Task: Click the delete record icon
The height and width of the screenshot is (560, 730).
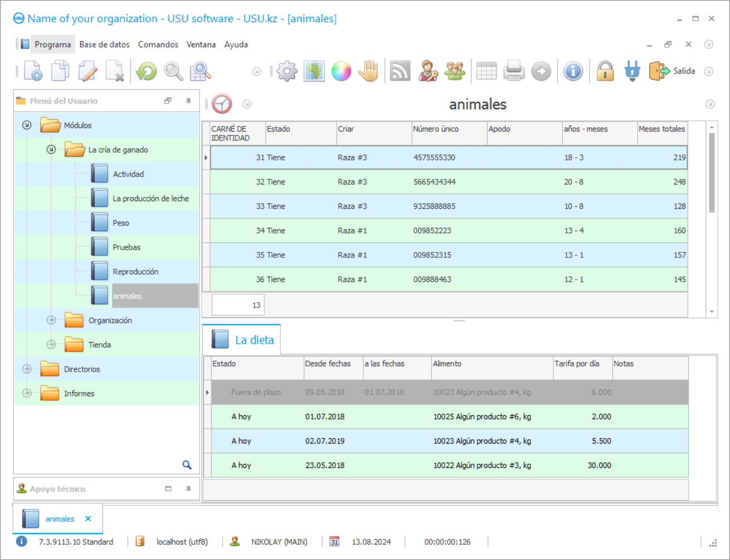Action: coord(115,71)
